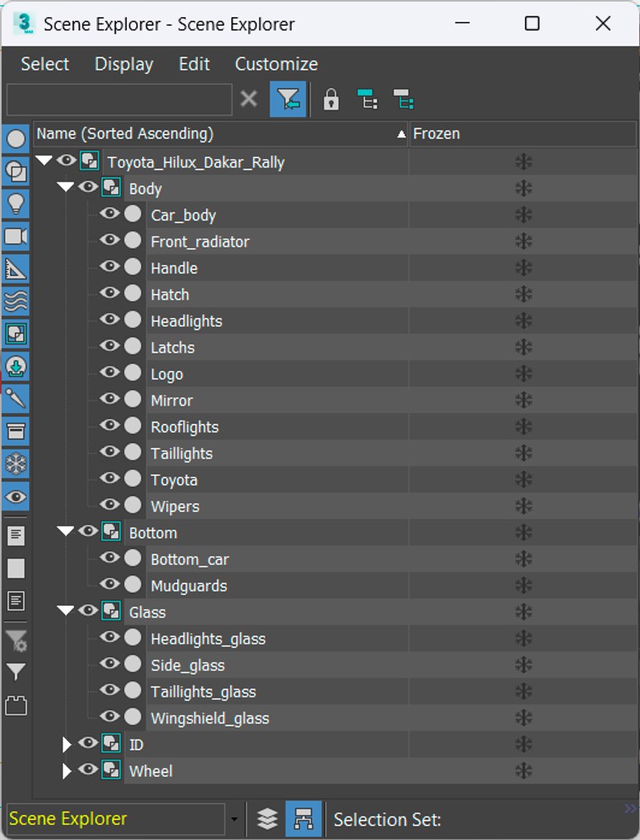
Task: Collapse the Bottom group arrow
Action: click(x=65, y=531)
